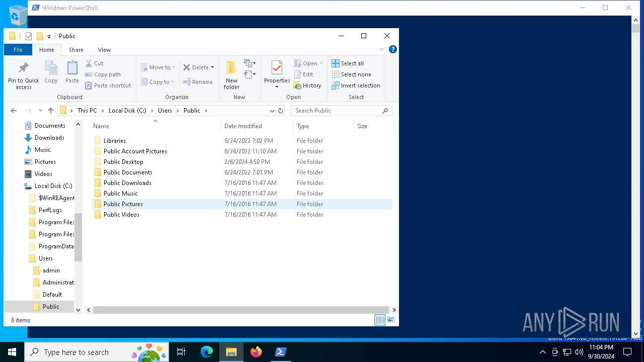The height and width of the screenshot is (362, 644).
Task: Minimize the ribbon with chevron
Action: [382, 49]
